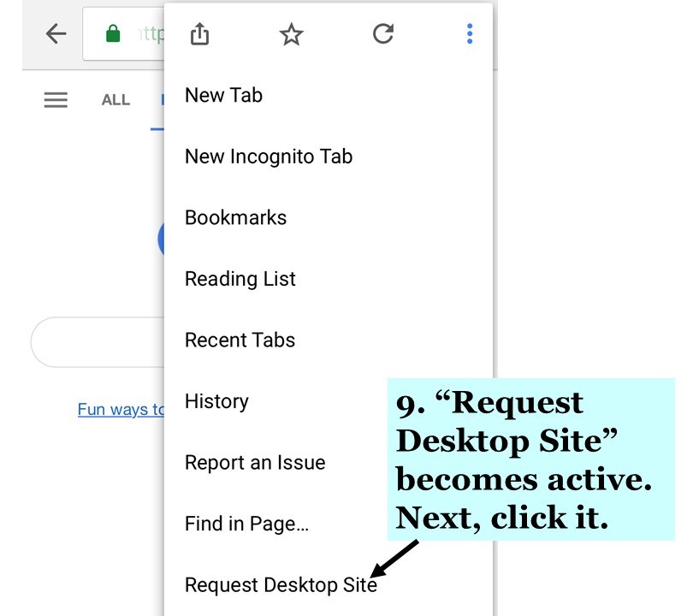Tap the search box on the page
The image size is (687, 616).
(98, 342)
